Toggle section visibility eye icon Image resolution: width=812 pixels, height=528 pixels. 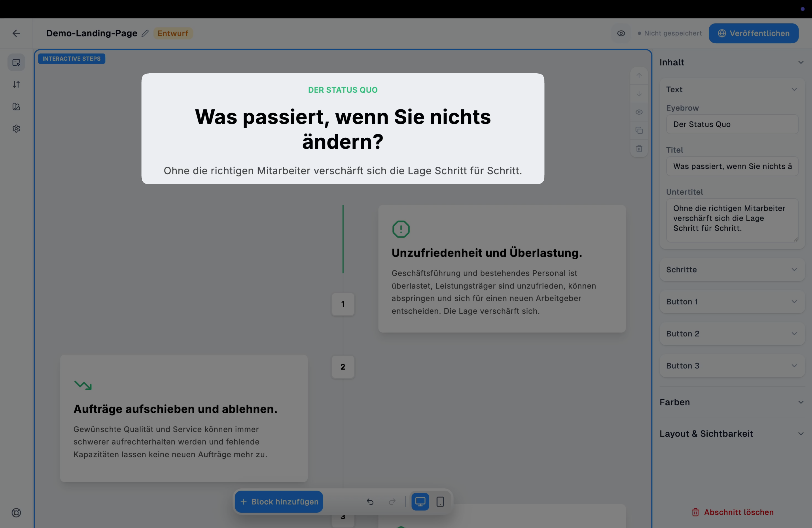tap(639, 112)
